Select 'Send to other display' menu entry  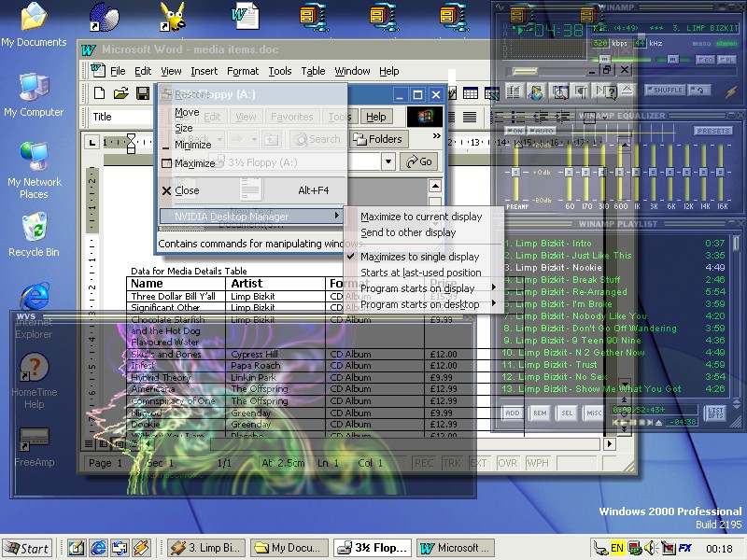(x=408, y=232)
